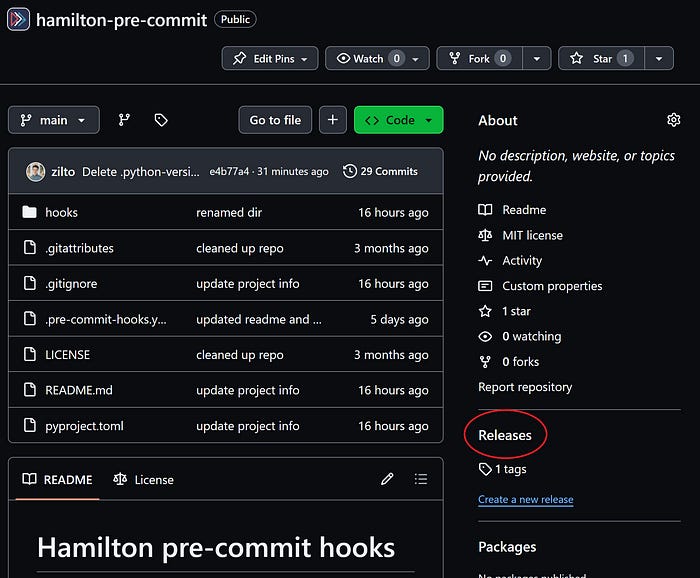Open 'updated readme and ...' commit message
Image resolution: width=700 pixels, height=578 pixels.
coord(259,320)
